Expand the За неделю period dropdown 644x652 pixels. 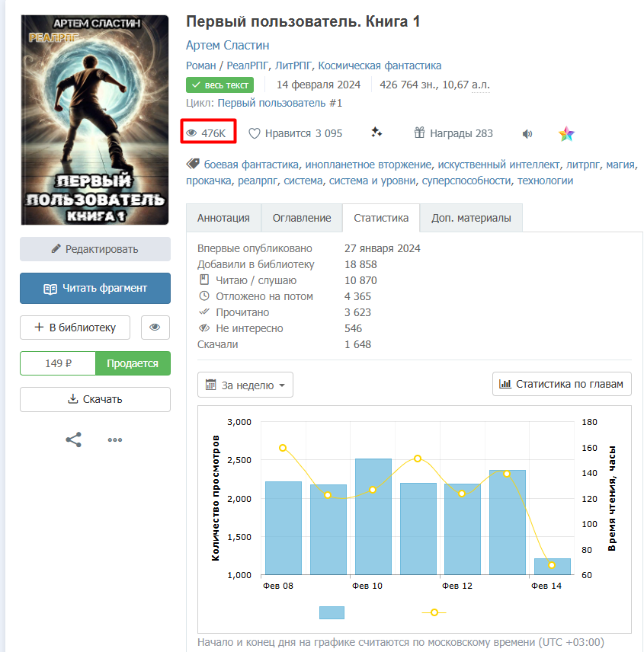click(x=245, y=385)
